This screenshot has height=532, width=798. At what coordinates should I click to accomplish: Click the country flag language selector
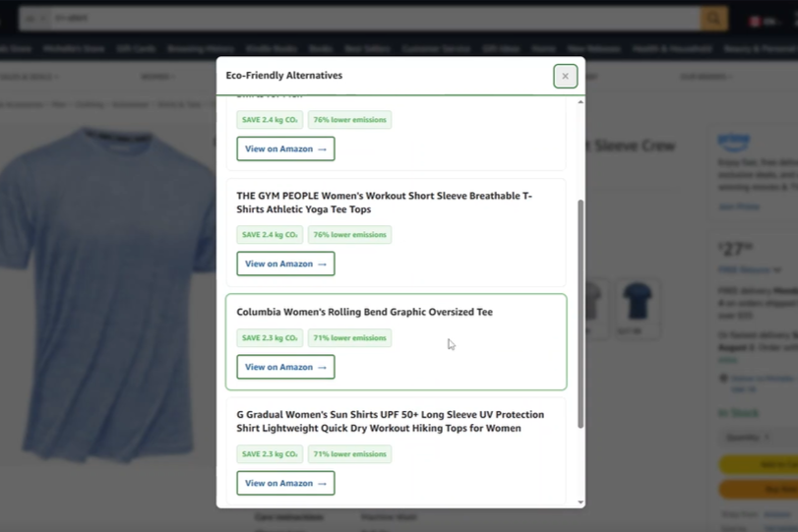(x=764, y=21)
